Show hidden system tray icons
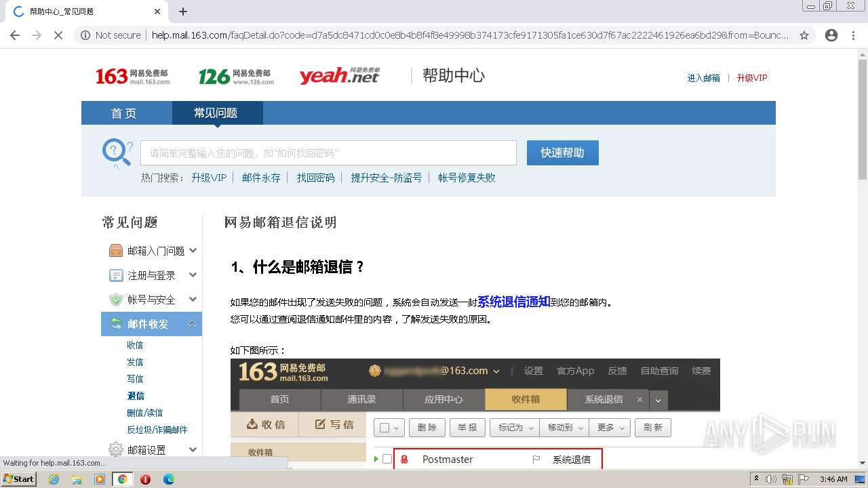This screenshot has width=868, height=488. (x=757, y=479)
